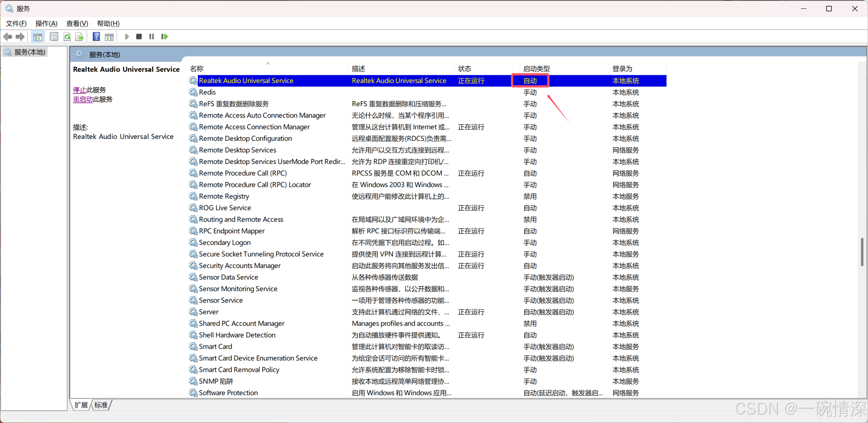Screen dimensions: 868x423
Task: Open the 操作(A) menu
Action: pyautogui.click(x=46, y=23)
